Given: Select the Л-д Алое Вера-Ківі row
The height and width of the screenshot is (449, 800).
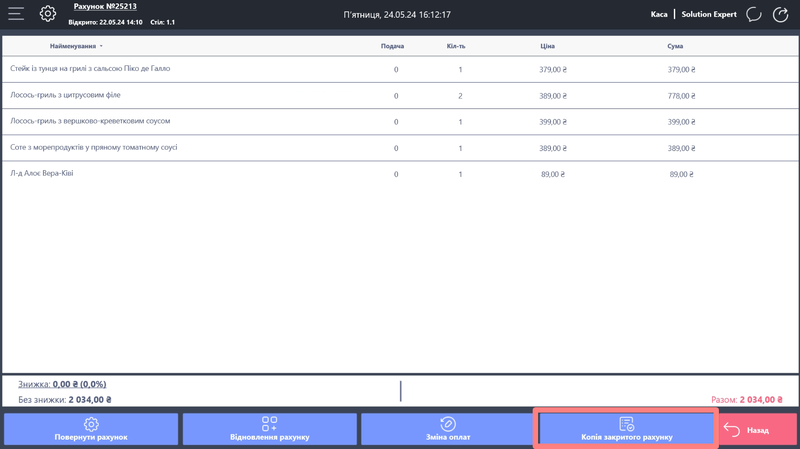Looking at the screenshot, I should 42,174.
